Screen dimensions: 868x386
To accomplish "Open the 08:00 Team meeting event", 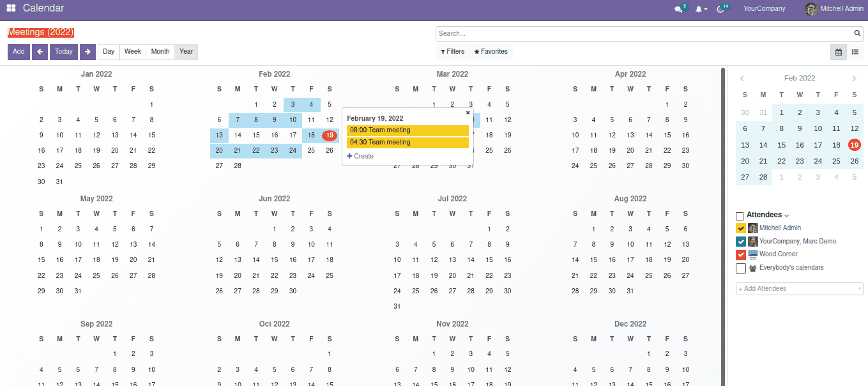I will pos(407,130).
